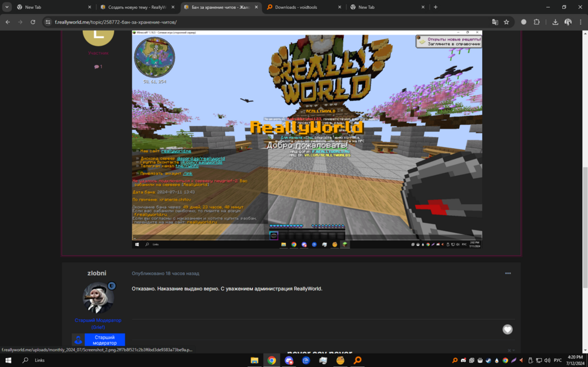The image size is (588, 367).
Task: Click the taskbar search magnifier icon
Action: tap(25, 361)
